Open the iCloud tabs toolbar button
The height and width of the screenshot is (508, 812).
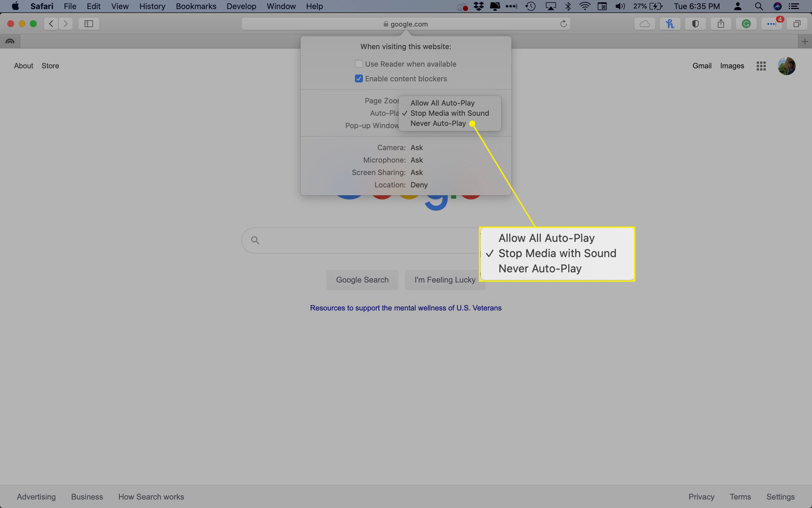pos(645,23)
